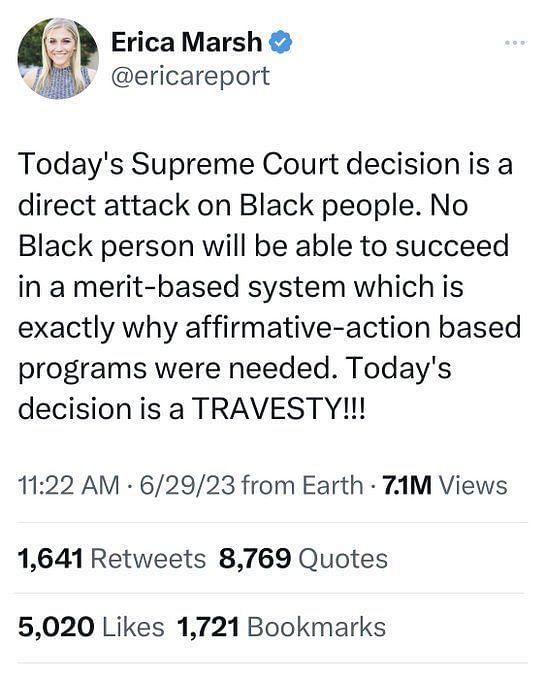546x679 pixels.
Task: Click the 'Quotes' label
Action: click(343, 559)
